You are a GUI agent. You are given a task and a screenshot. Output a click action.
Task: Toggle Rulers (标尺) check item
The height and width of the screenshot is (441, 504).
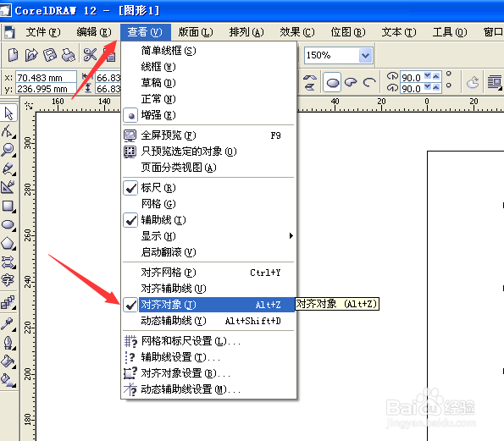(208, 188)
